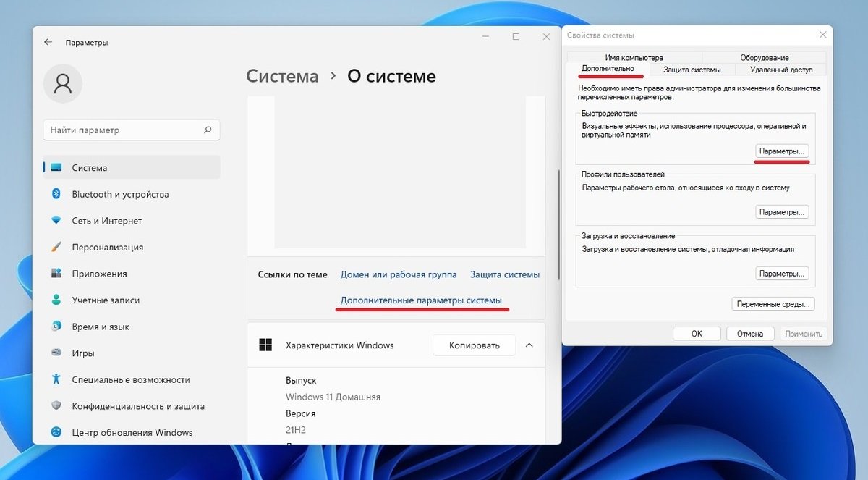Click the 21H2 version value

296,430
